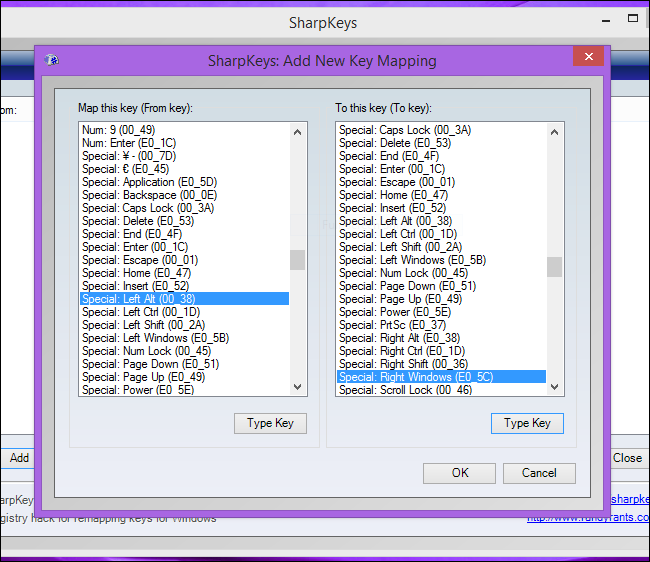The height and width of the screenshot is (562, 650).
Task: Select Num: Enter (E0_1C) in From list
Action: point(184,143)
